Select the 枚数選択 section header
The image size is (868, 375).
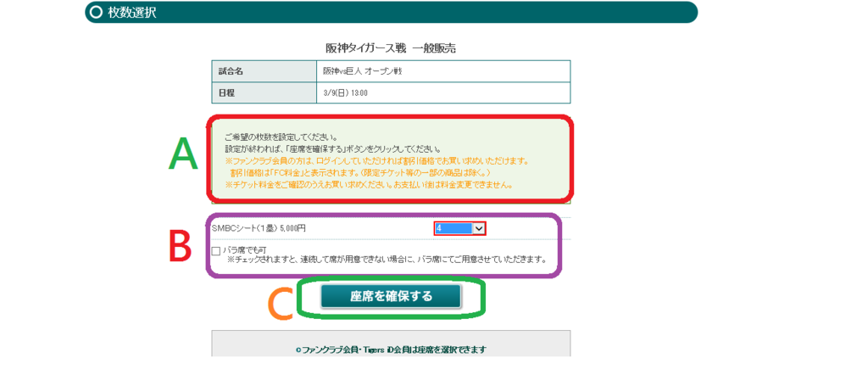[x=391, y=12]
